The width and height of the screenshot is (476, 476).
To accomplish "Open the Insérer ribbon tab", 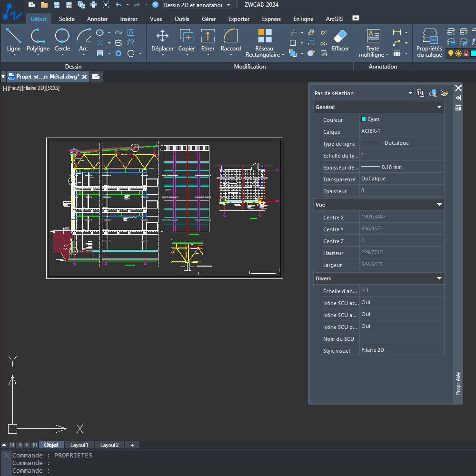I will (129, 19).
